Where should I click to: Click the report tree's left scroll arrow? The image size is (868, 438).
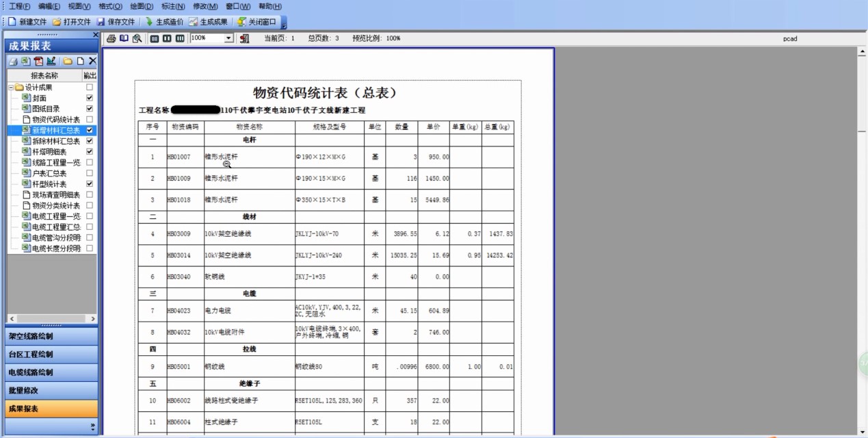pos(12,320)
